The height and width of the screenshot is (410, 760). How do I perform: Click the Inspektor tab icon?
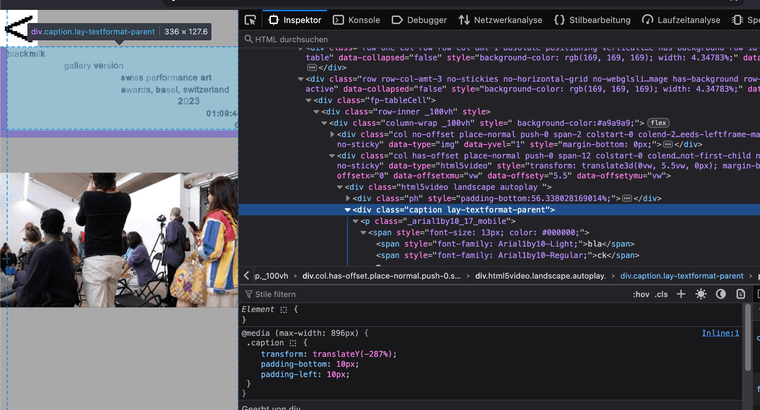(x=273, y=20)
